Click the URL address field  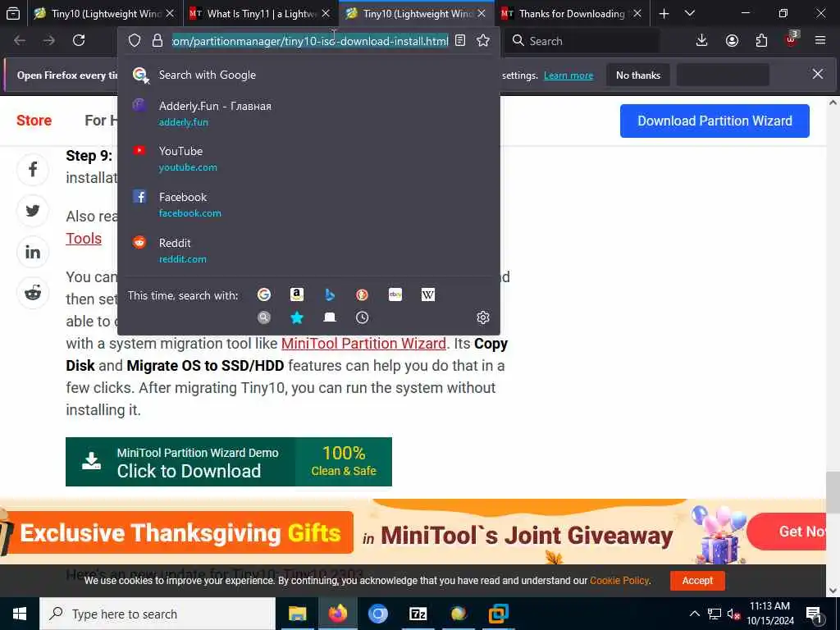pos(310,41)
